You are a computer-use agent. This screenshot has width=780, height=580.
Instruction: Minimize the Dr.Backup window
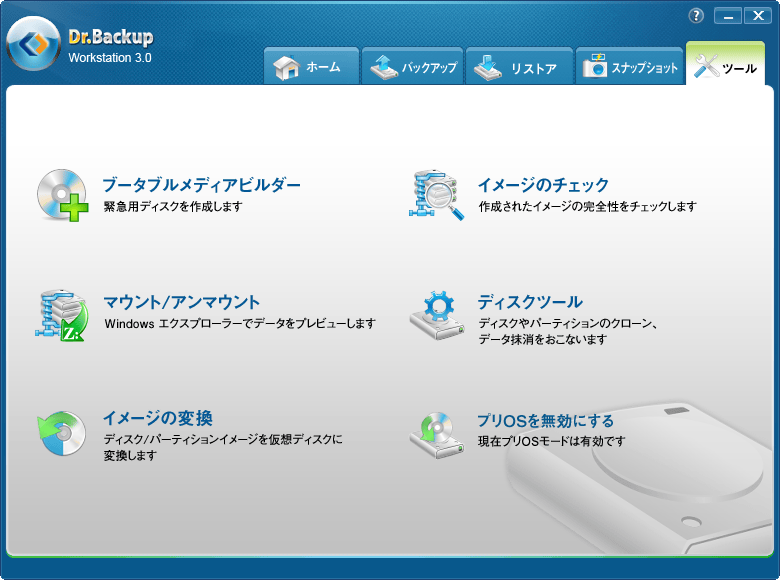(728, 16)
